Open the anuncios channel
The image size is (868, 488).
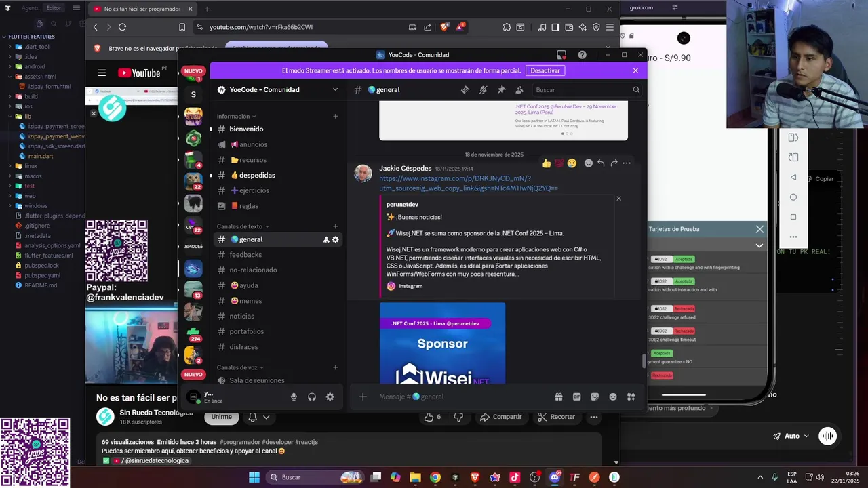tap(277, 144)
